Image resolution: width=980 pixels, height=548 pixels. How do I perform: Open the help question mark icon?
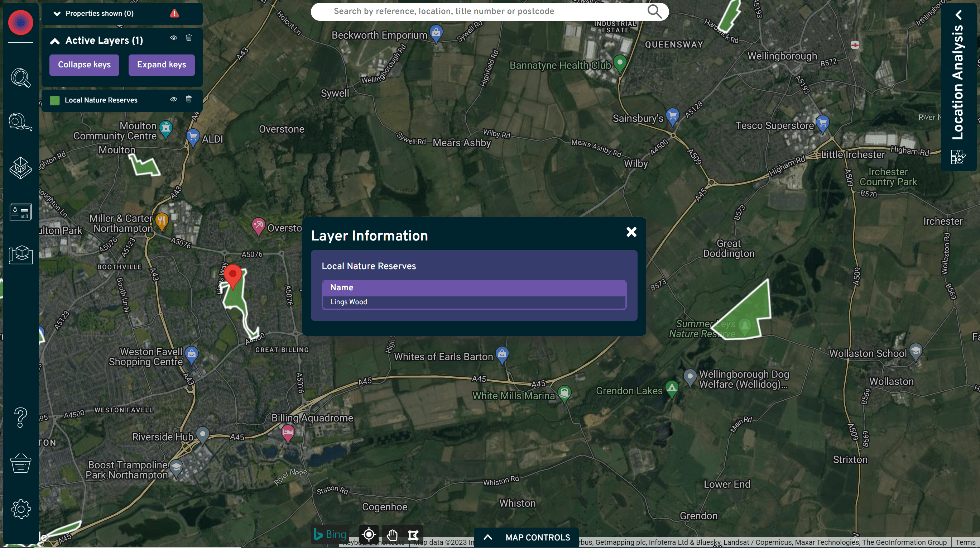[x=20, y=418]
